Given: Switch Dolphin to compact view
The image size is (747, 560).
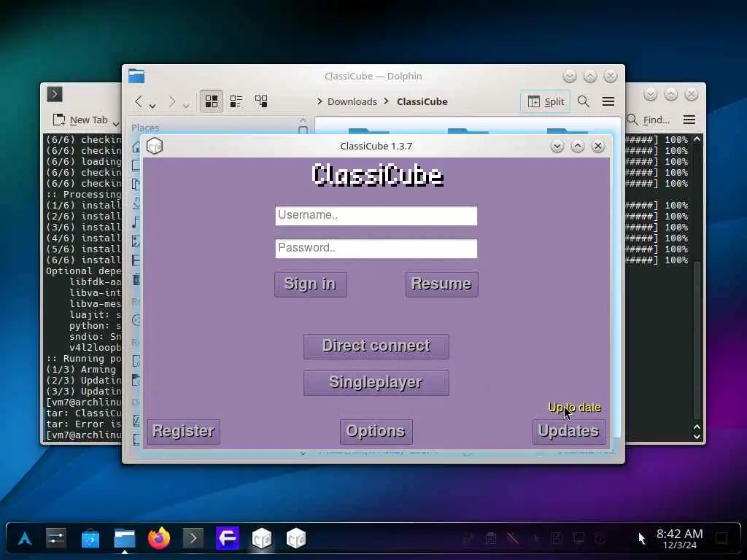Looking at the screenshot, I should pyautogui.click(x=236, y=101).
